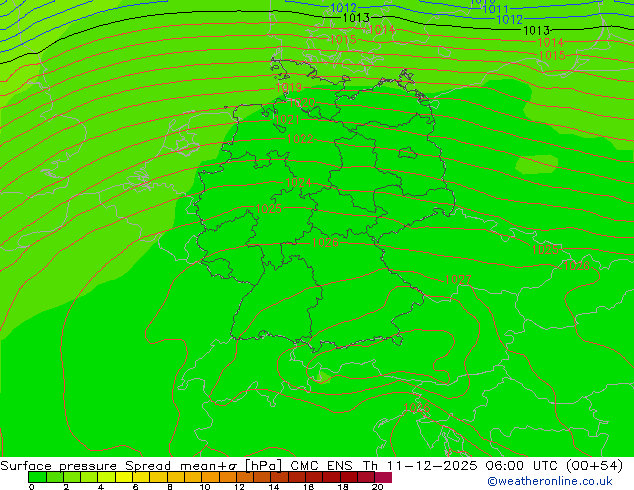Click the legend scale value '18'
634x490 pixels.
click(343, 487)
